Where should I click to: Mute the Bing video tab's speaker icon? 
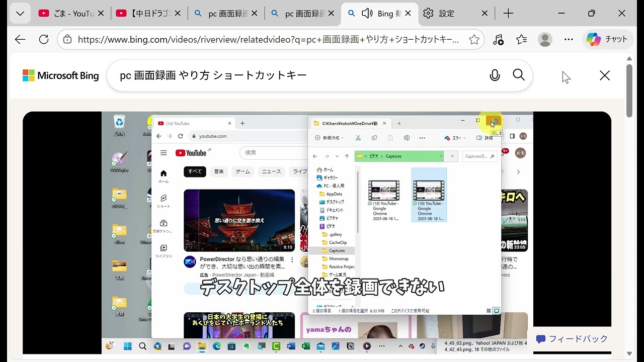(367, 14)
